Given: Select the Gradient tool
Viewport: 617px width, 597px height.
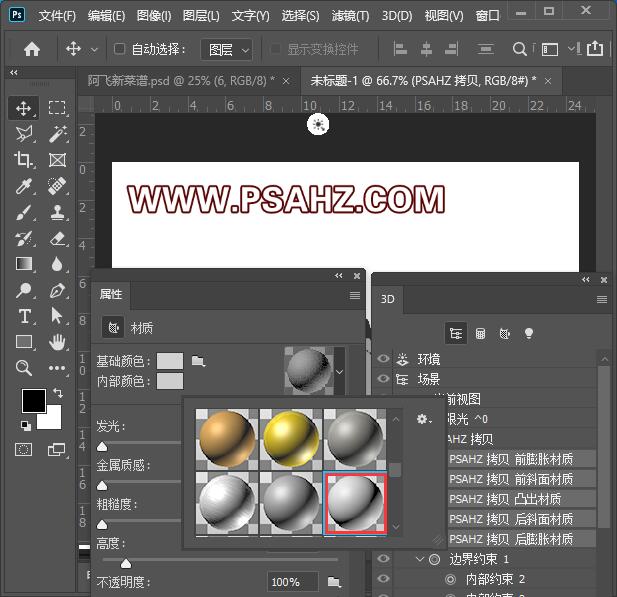Looking at the screenshot, I should [x=24, y=264].
